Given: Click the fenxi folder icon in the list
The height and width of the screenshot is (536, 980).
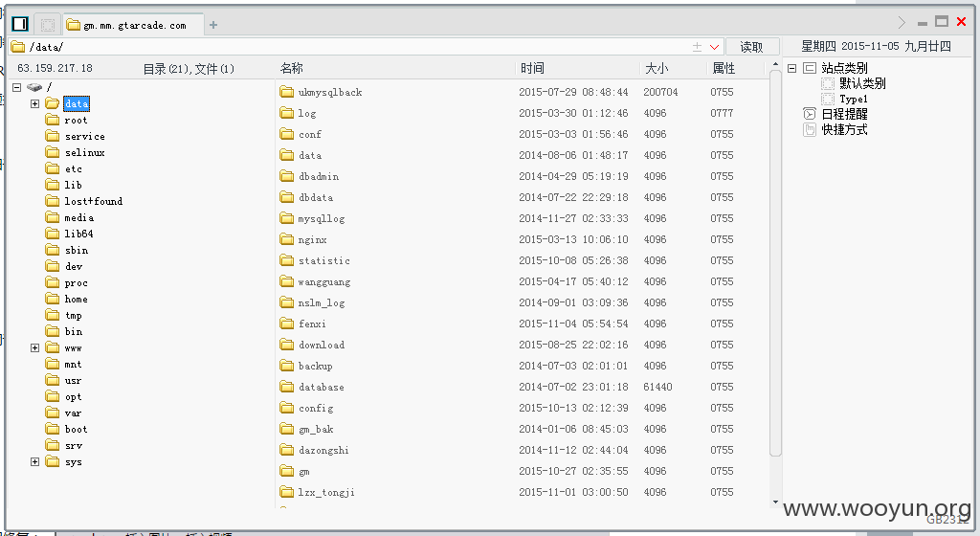Looking at the screenshot, I should coord(287,324).
